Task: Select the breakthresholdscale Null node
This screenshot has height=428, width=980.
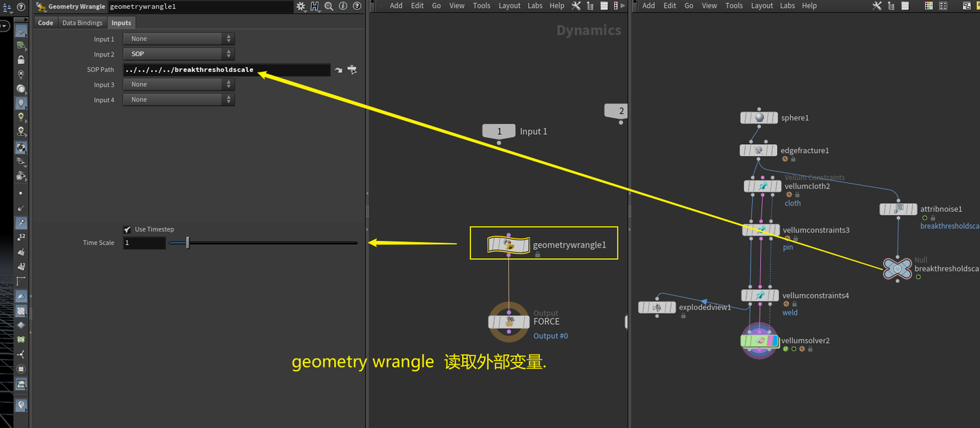Action: coord(898,269)
